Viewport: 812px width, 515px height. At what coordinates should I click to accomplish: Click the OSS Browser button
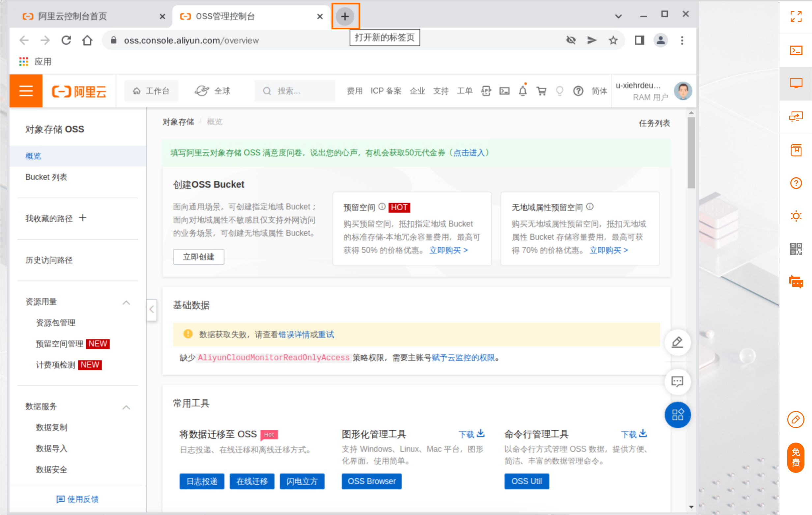(x=371, y=481)
